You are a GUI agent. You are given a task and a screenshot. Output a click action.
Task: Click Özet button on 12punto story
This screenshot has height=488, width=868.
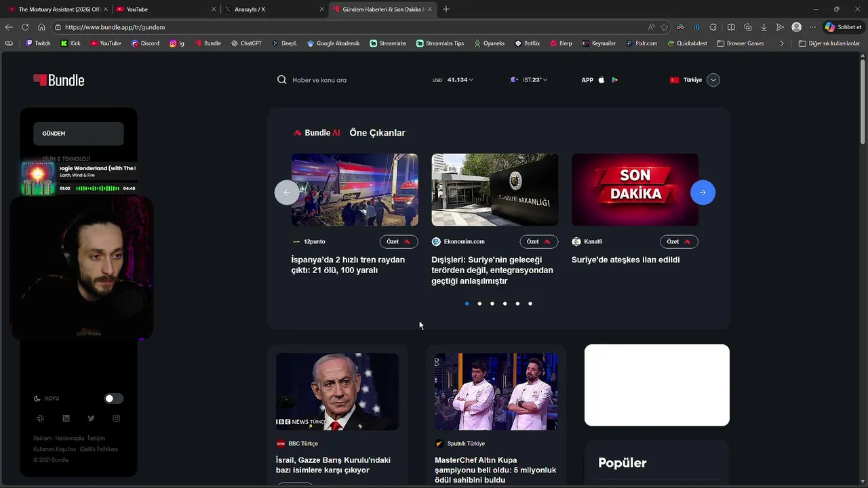[x=399, y=242]
